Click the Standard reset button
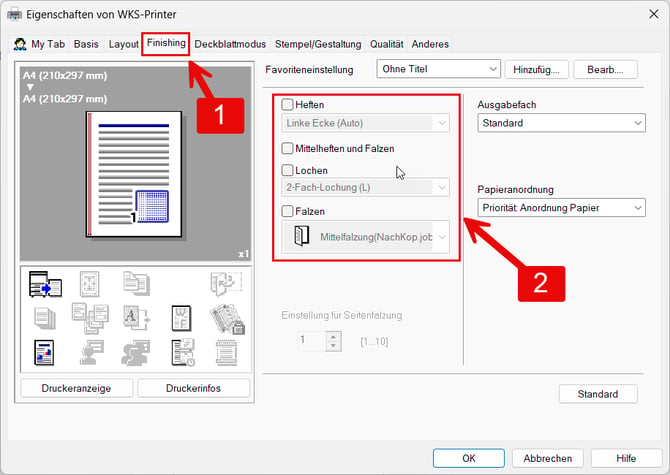 (x=598, y=394)
